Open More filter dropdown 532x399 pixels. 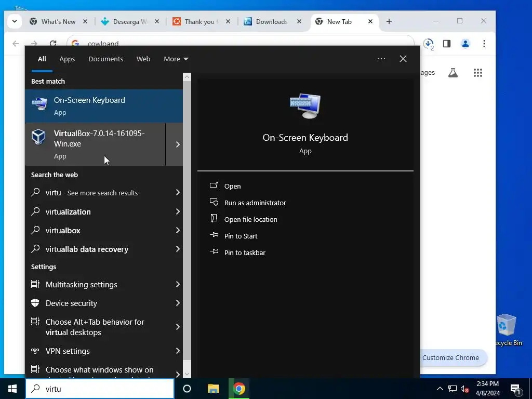coord(176,59)
